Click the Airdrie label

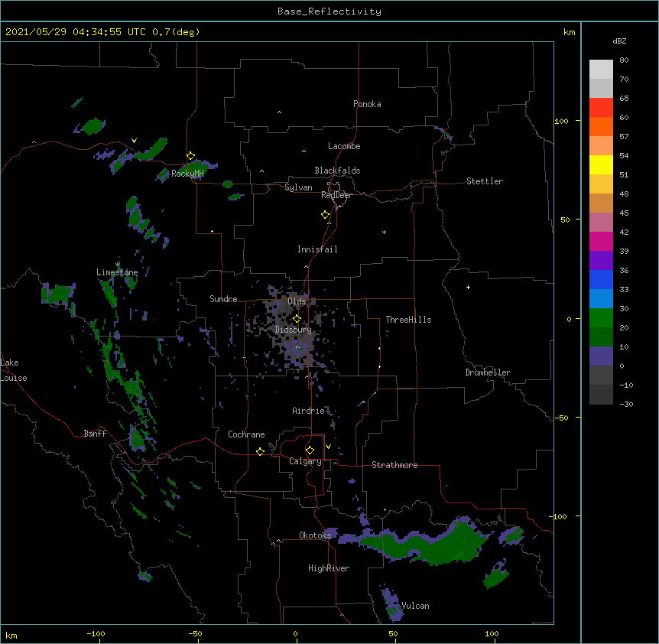click(308, 411)
